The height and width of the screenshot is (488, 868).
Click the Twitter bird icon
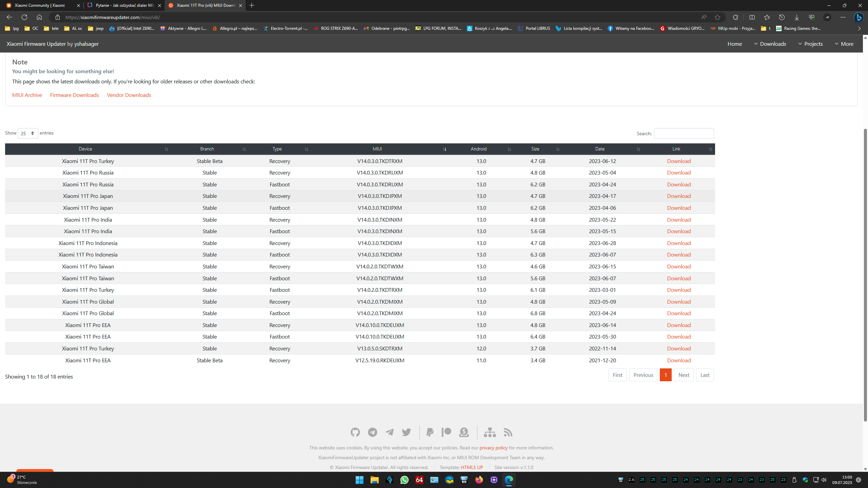pos(406,432)
